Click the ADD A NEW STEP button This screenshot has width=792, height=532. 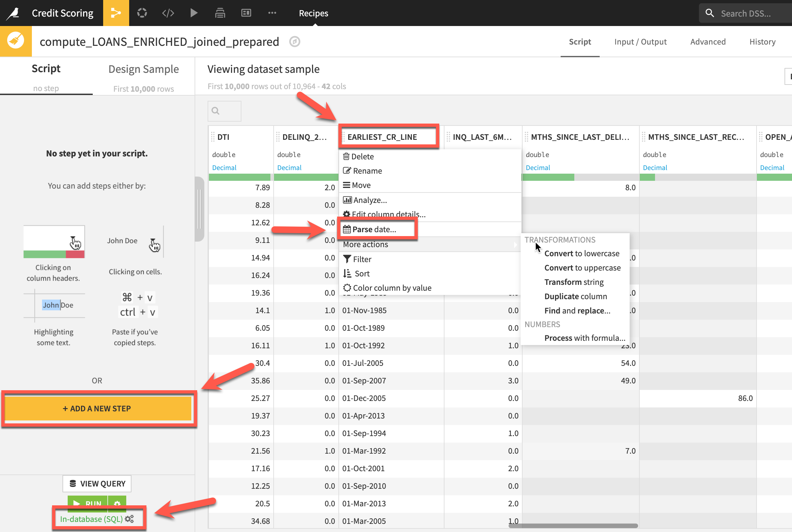tap(97, 408)
